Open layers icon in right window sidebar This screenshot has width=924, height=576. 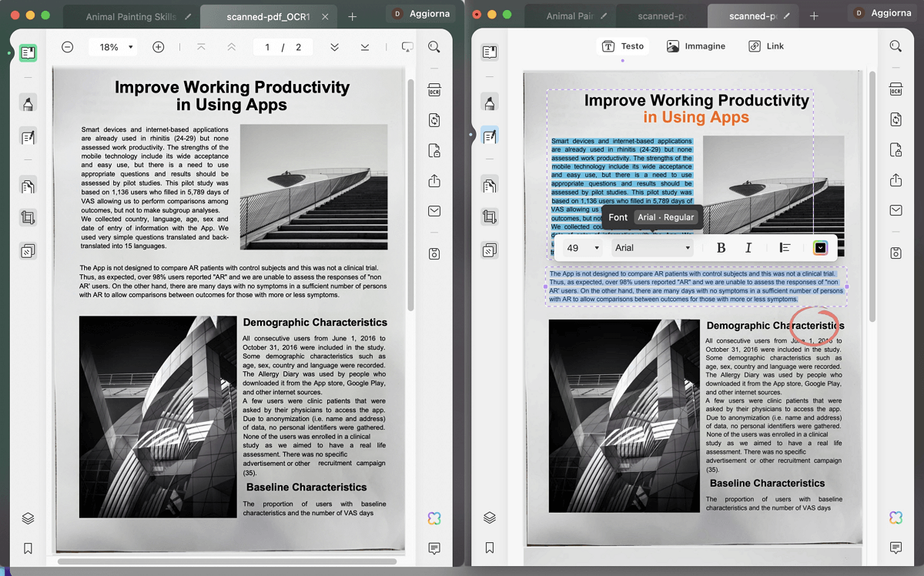490,517
